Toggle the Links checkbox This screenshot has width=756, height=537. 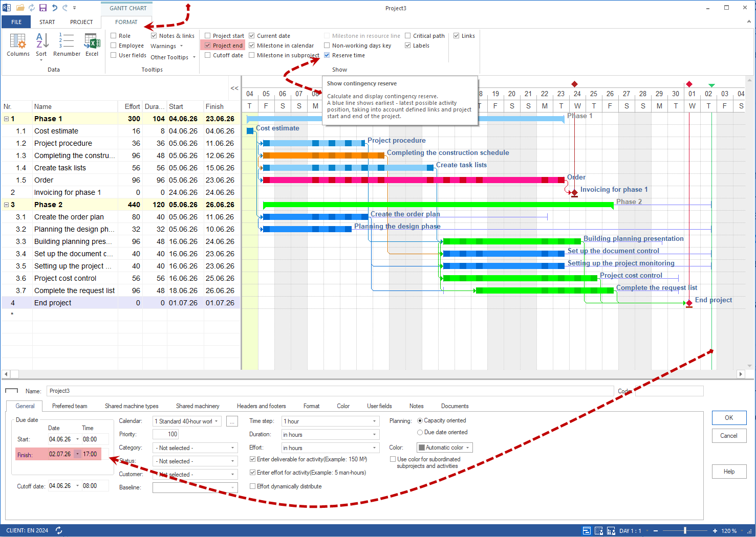(x=457, y=36)
